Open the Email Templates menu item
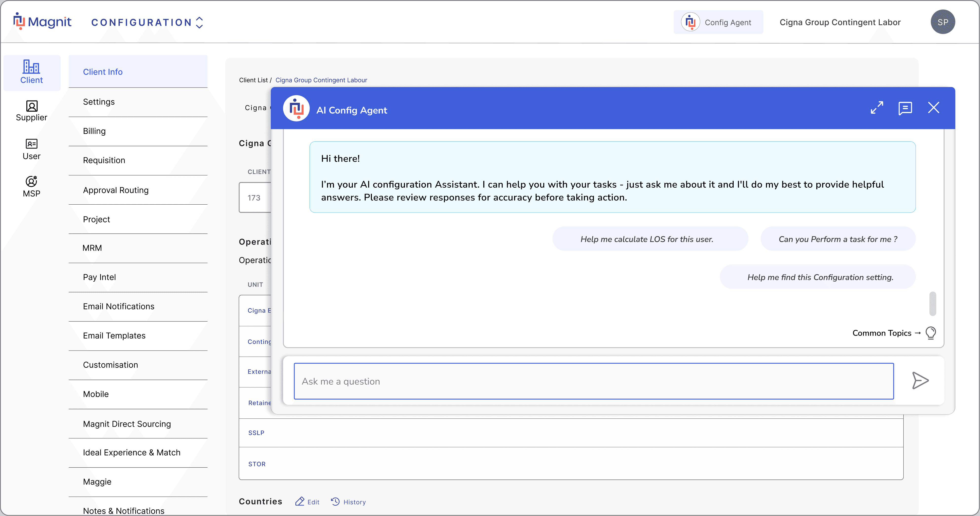Image resolution: width=980 pixels, height=516 pixels. (114, 335)
